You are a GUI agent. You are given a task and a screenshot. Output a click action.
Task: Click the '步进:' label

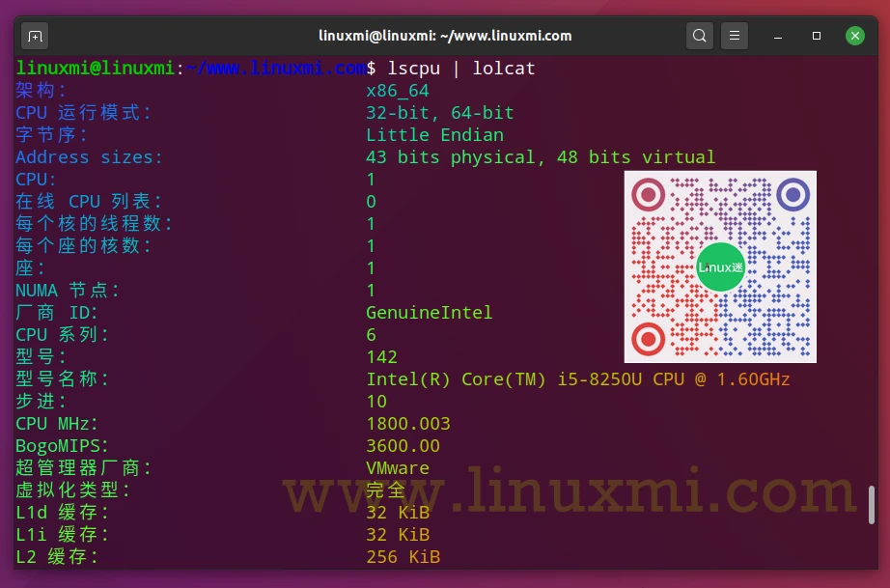(41, 402)
